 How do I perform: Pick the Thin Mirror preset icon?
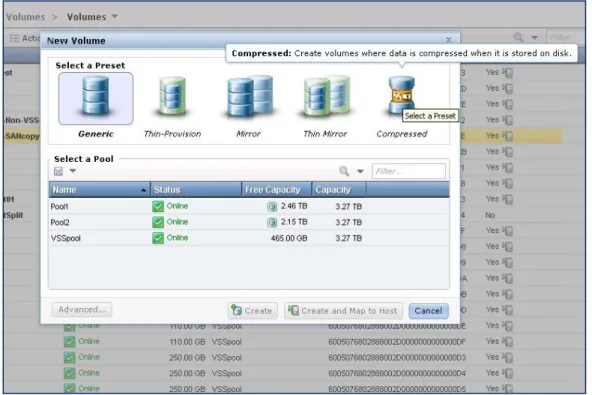pyautogui.click(x=326, y=96)
